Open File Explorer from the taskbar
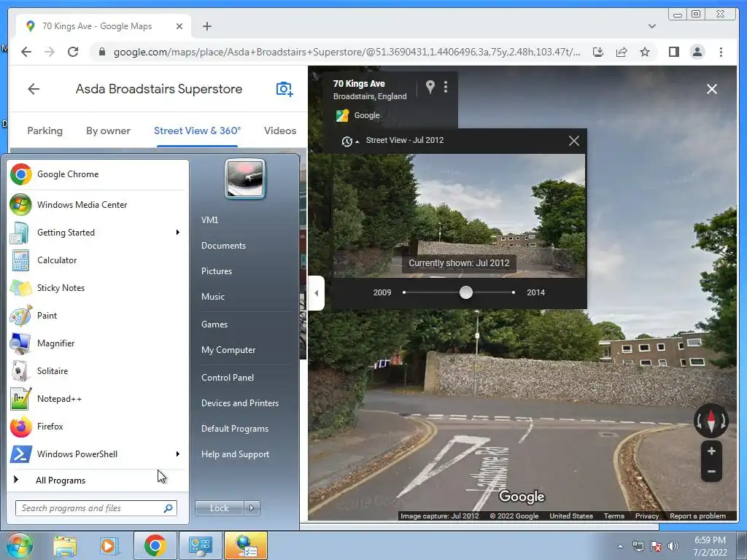Viewport: 747px width, 560px height. pos(65,545)
